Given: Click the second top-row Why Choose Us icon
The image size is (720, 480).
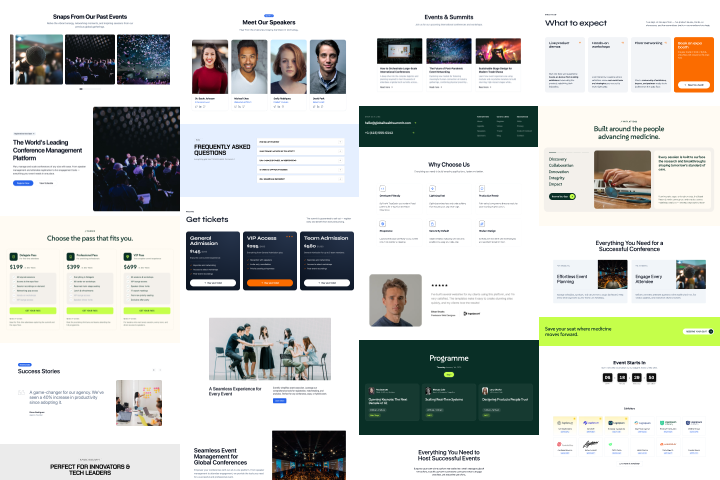Looking at the screenshot, I should pos(432,188).
